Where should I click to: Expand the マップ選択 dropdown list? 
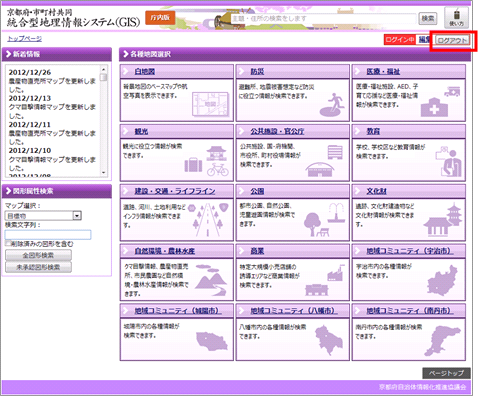click(43, 216)
